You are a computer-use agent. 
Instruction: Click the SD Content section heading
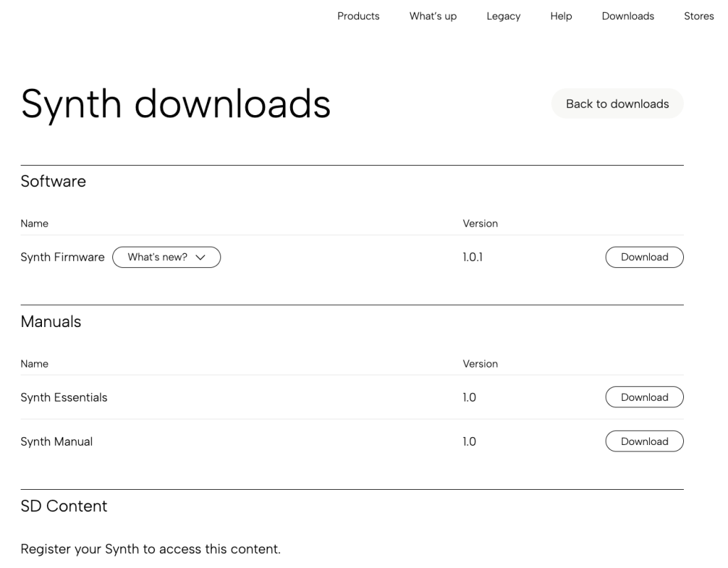click(x=64, y=506)
